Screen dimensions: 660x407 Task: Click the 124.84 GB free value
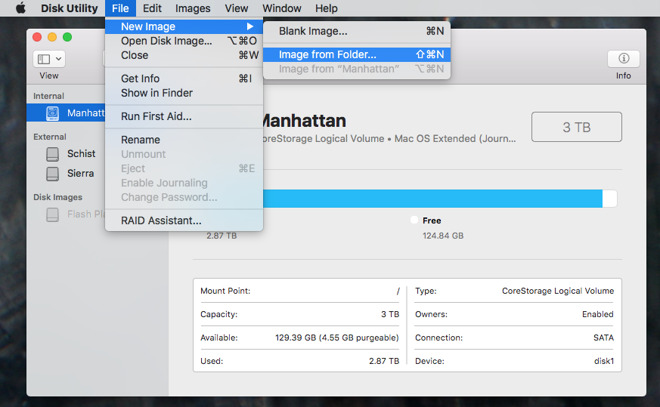pos(443,236)
